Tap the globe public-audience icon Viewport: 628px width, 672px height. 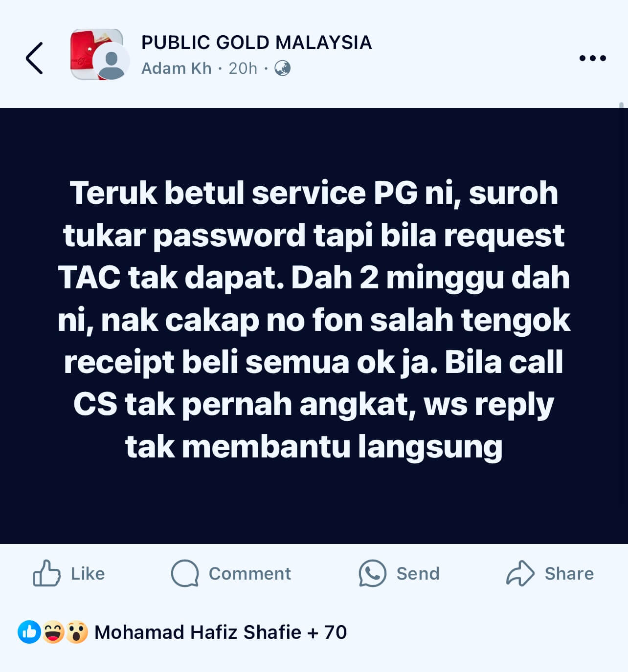[x=282, y=68]
